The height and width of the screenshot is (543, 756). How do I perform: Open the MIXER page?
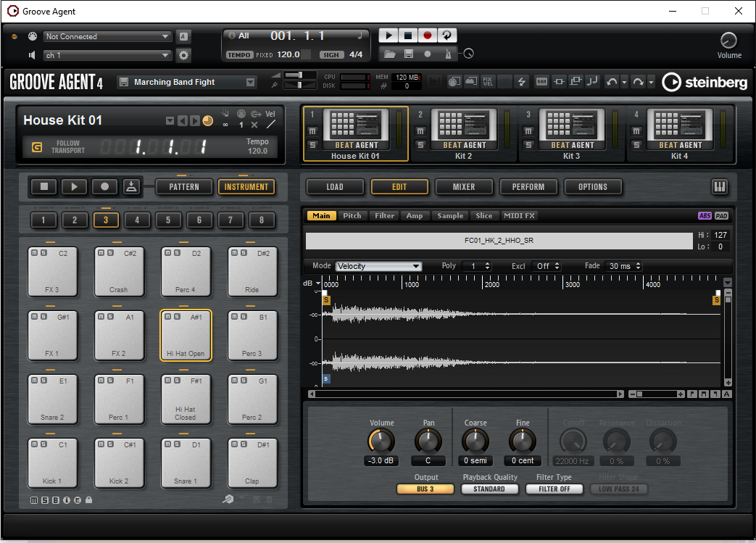[464, 186]
